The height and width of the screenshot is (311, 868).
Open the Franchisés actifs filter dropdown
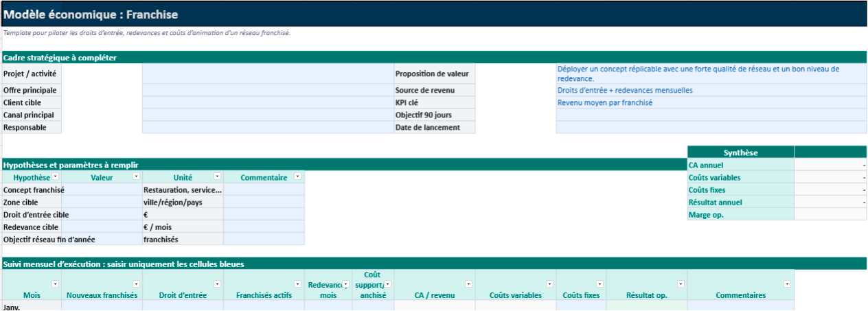[x=299, y=284]
